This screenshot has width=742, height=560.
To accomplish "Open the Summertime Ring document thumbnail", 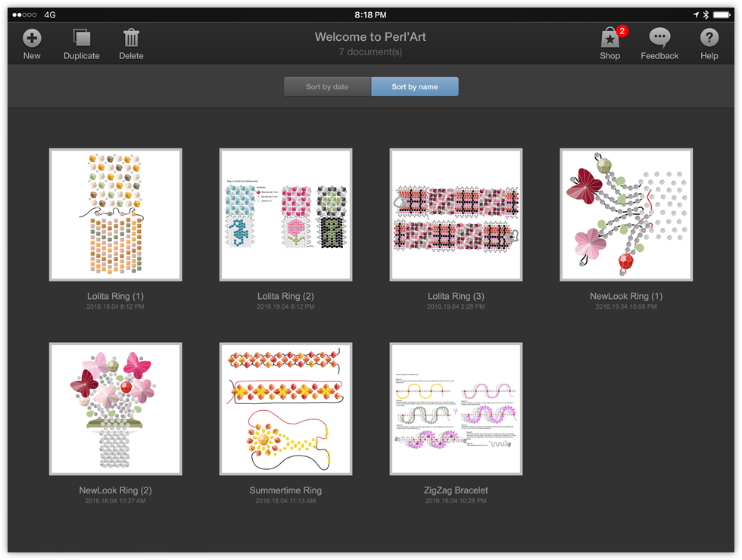I will (285, 409).
